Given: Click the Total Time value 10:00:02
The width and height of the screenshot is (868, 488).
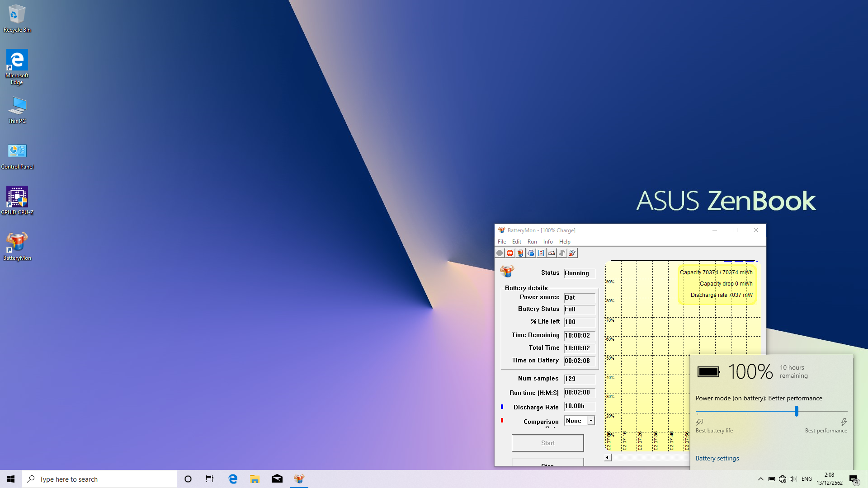Looking at the screenshot, I should pos(580,348).
